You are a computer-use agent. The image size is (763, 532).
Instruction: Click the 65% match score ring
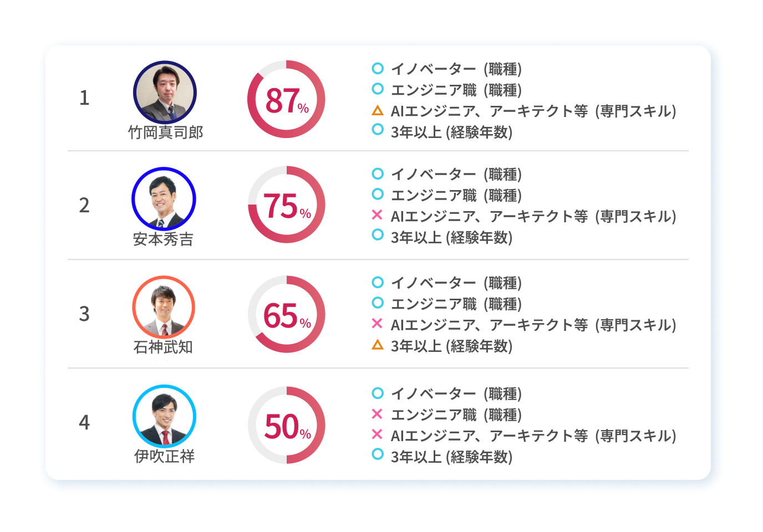(x=286, y=314)
